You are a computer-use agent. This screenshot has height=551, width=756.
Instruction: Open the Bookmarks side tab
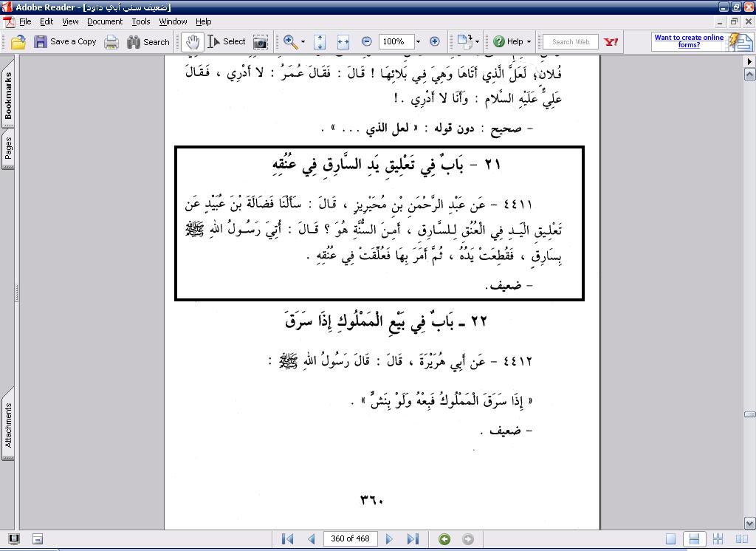pyautogui.click(x=8, y=96)
